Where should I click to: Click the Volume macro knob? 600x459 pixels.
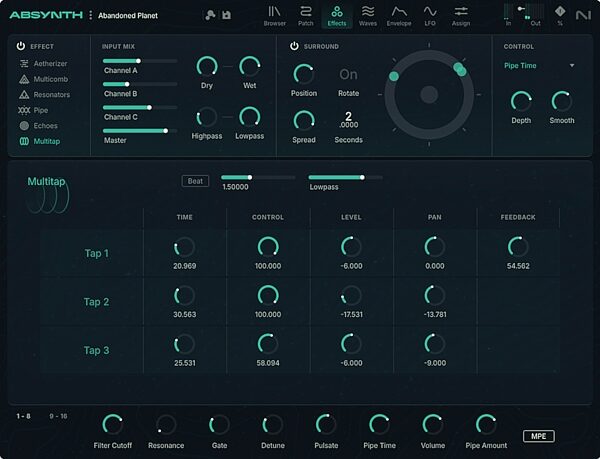pos(433,425)
